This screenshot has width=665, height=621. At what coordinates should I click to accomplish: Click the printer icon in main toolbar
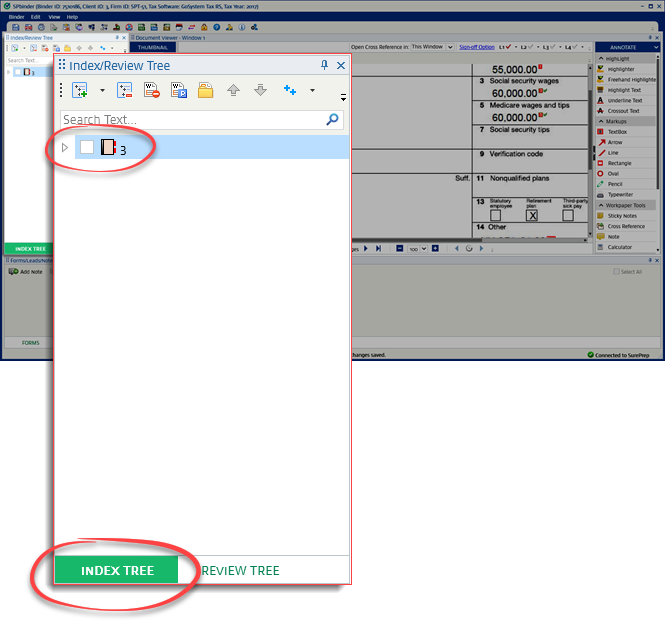(x=41, y=27)
